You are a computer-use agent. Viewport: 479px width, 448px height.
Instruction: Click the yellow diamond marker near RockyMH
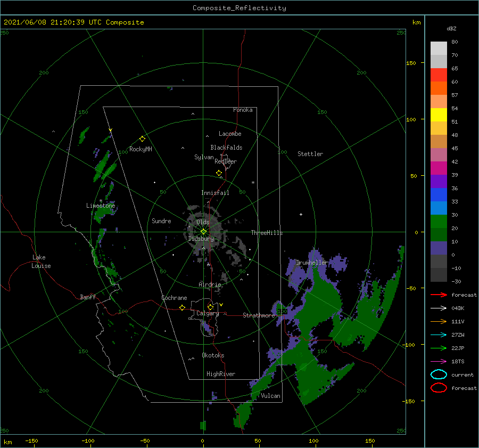tap(142, 139)
